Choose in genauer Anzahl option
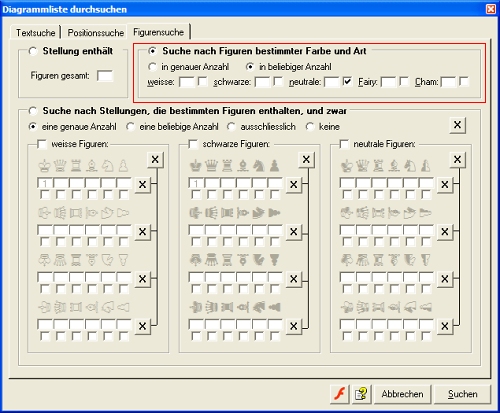Viewport: 500px width, 413px height. pos(152,67)
